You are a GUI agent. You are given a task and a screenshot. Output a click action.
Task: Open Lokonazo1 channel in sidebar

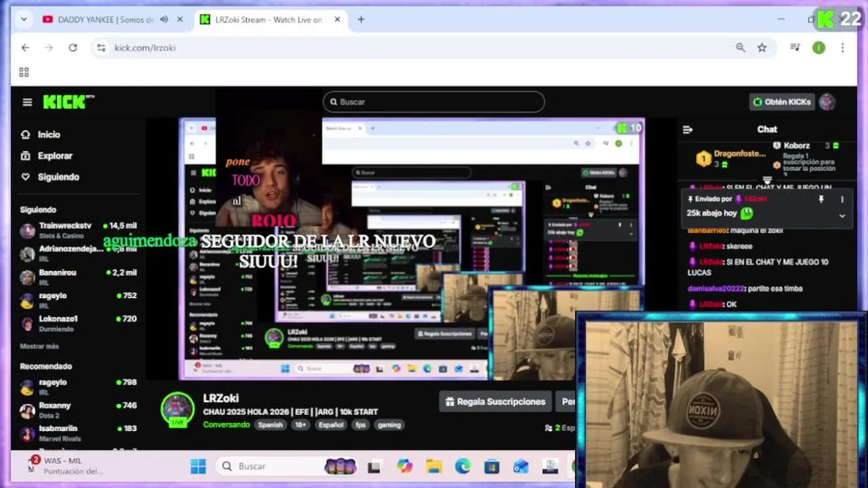(79, 323)
